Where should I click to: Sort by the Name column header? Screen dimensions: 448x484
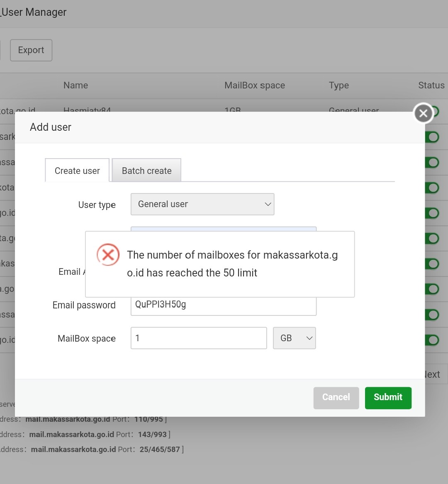pyautogui.click(x=75, y=86)
